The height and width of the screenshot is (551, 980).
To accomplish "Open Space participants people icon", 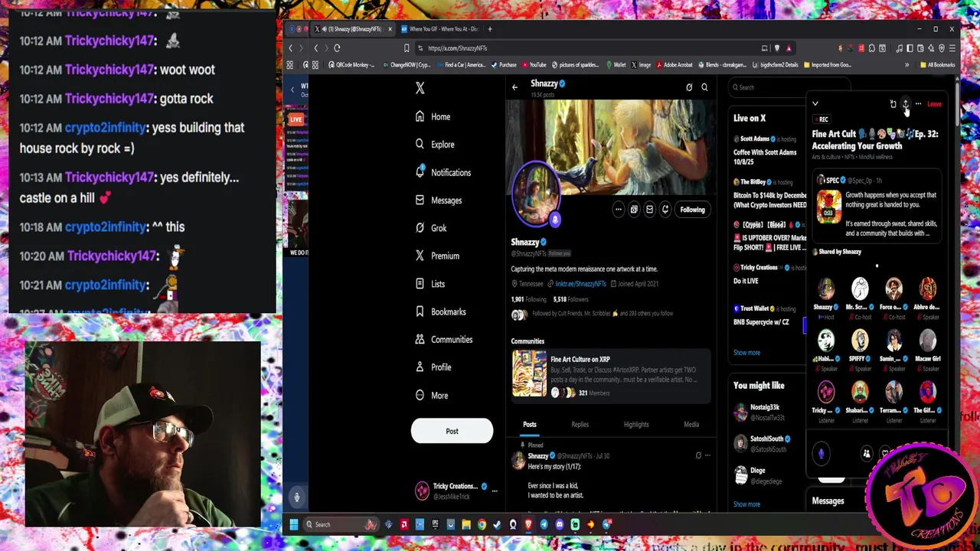I will (867, 454).
